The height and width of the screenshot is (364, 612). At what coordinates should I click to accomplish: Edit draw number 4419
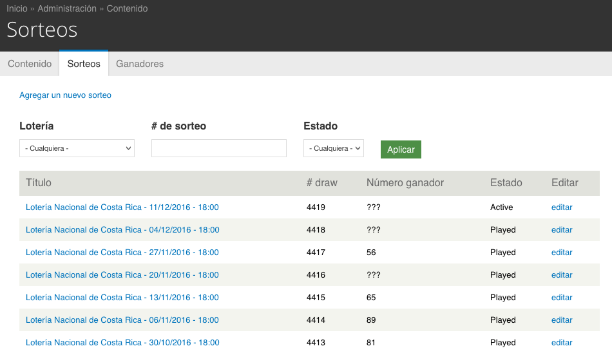pos(562,207)
